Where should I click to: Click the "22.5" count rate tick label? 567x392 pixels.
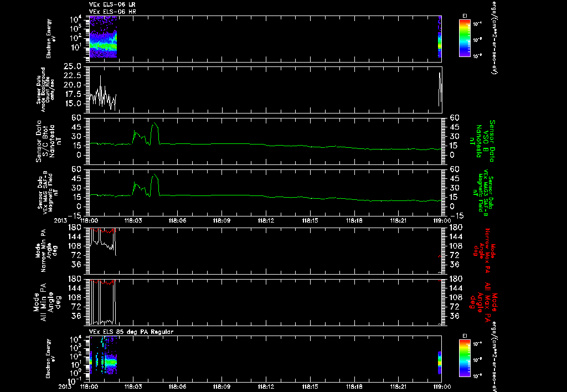(x=72, y=76)
